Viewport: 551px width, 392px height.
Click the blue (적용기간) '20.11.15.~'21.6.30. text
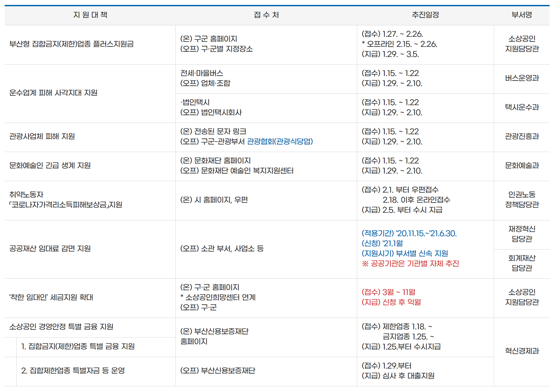tap(409, 233)
